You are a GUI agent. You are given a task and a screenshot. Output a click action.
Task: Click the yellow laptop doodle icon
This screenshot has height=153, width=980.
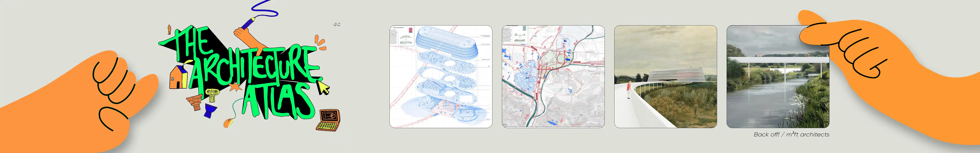(x=328, y=120)
